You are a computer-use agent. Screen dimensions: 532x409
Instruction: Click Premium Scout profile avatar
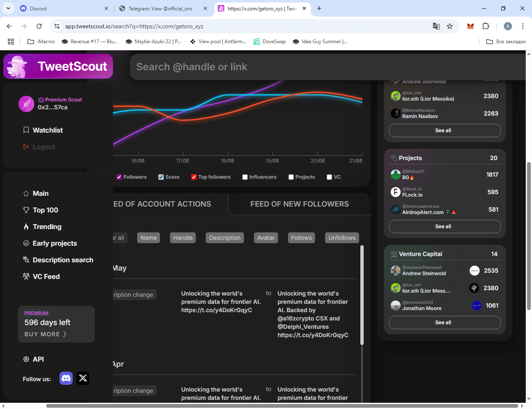pos(26,104)
